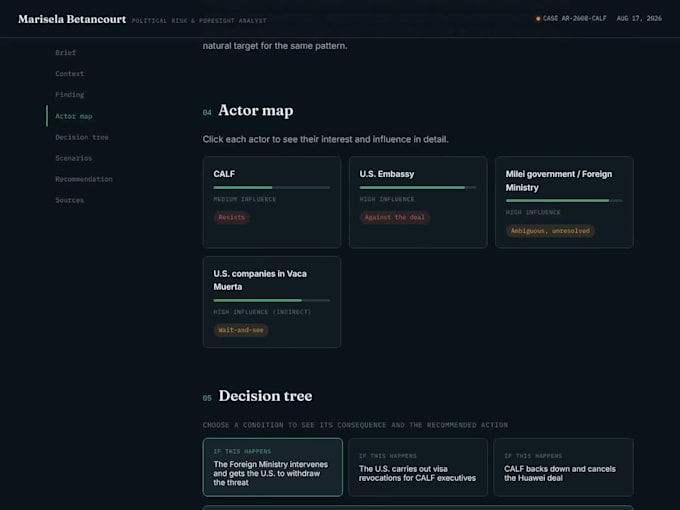The height and width of the screenshot is (510, 680).
Task: Click the CALF influence bar
Action: (x=272, y=187)
